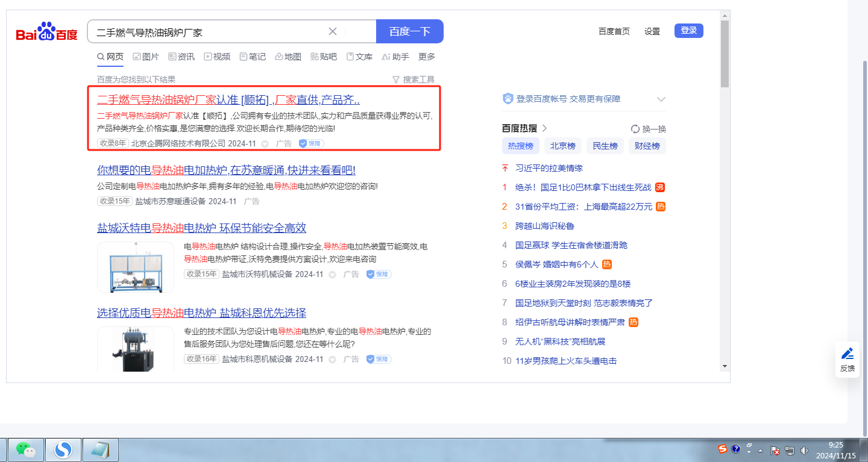The image size is (868, 462).
Task: Expand 百度热搜 with the arrow
Action: 545,128
